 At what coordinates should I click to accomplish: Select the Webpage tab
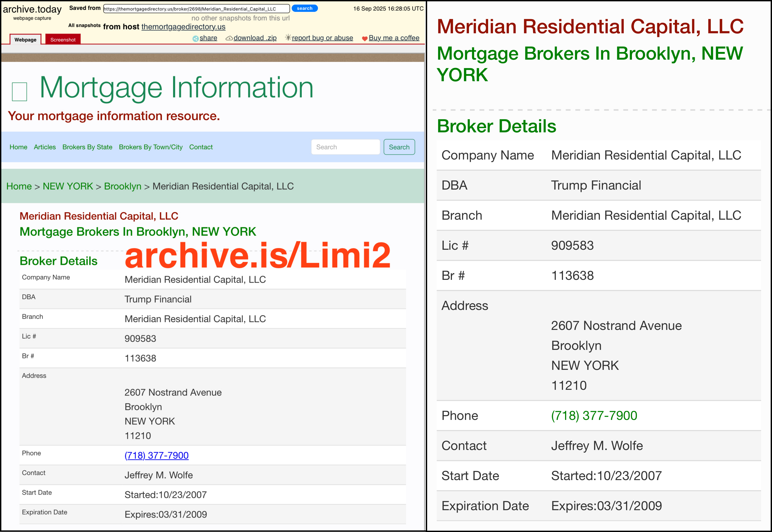[x=25, y=40]
